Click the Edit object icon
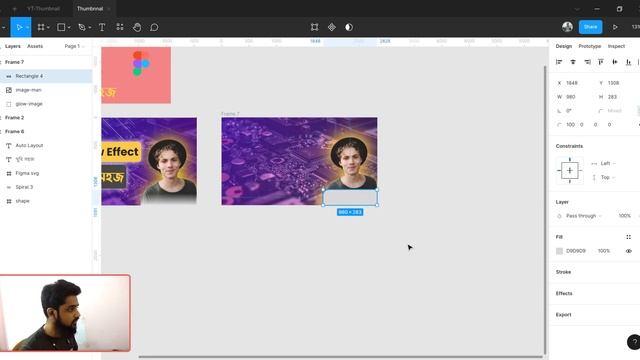The width and height of the screenshot is (640, 360). [x=314, y=27]
